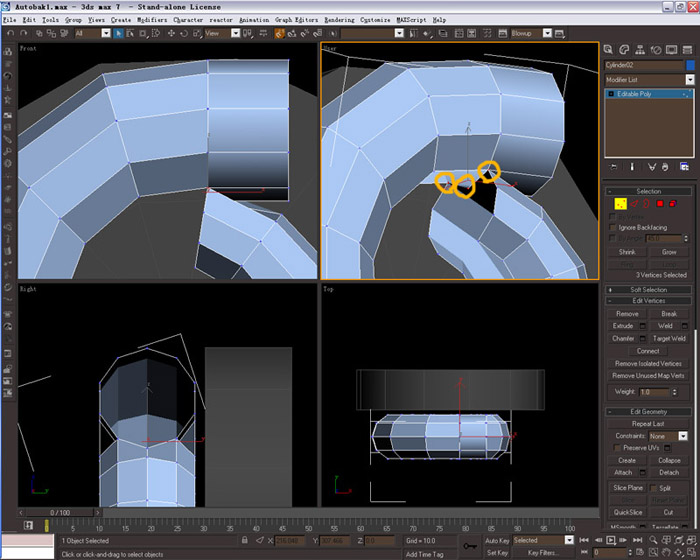Viewport: 700px width, 560px height.
Task: Open the Constraints None dropdown
Action: point(668,436)
